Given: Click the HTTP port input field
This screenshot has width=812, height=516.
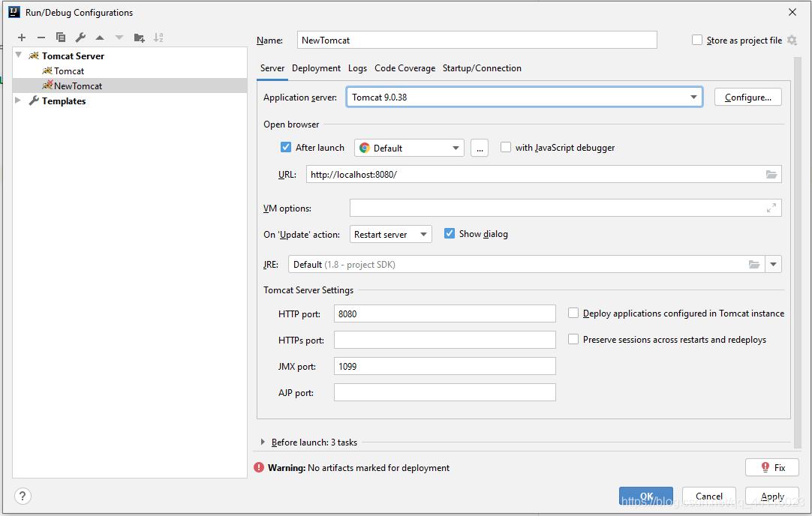Looking at the screenshot, I should pos(444,314).
